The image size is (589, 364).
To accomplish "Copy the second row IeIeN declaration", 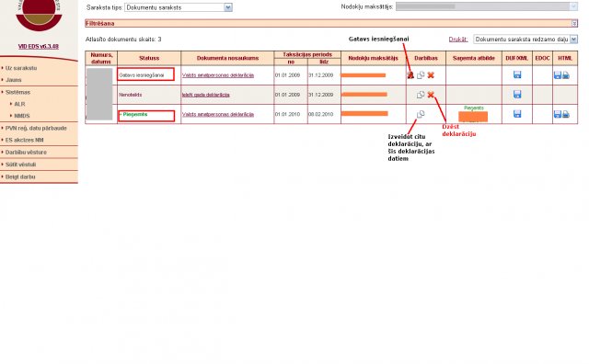I will pos(421,95).
